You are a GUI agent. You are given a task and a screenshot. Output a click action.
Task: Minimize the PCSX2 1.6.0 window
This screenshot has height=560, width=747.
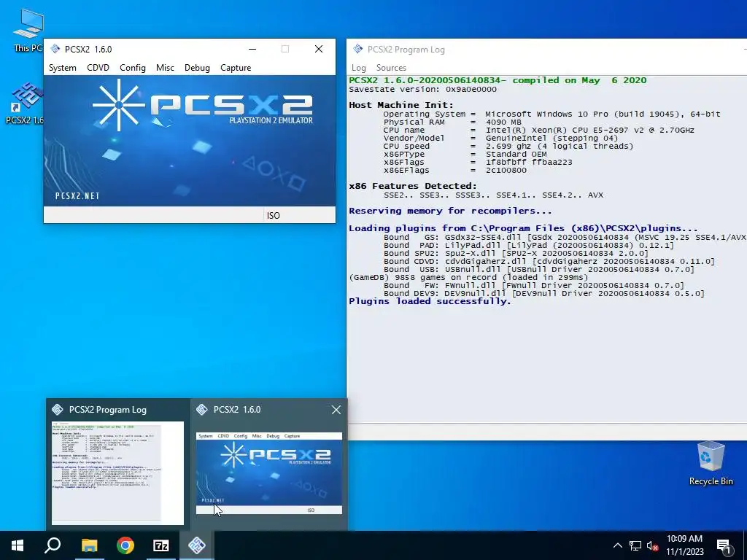pos(252,49)
